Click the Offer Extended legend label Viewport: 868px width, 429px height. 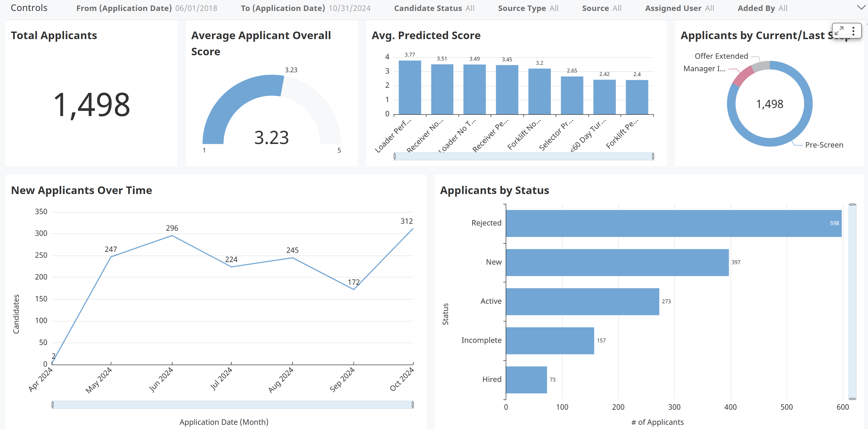[x=722, y=56]
